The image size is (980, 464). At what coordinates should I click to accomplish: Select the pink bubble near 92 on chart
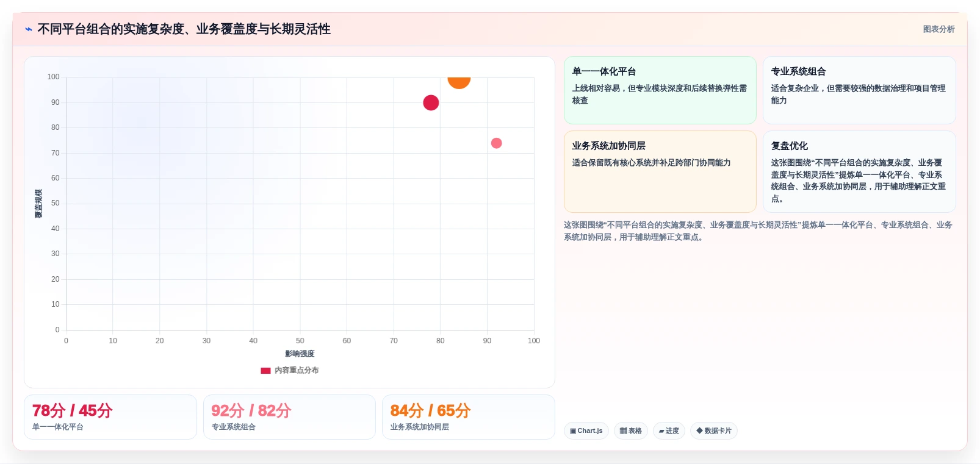point(497,143)
